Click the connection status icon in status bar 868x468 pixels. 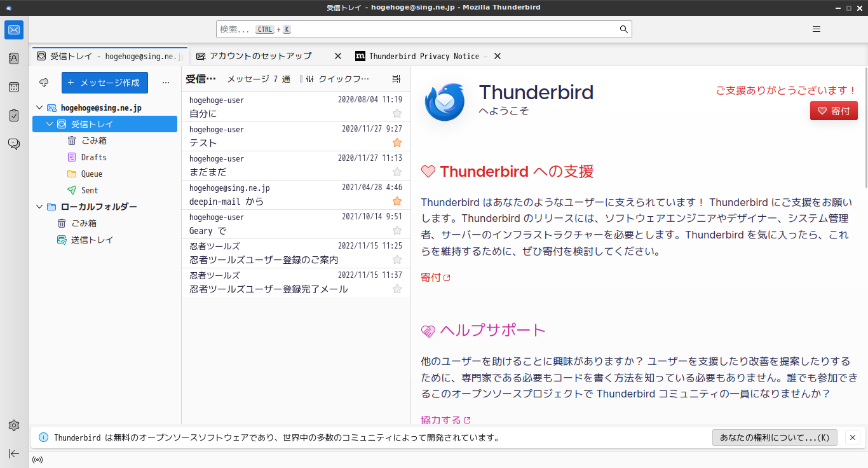click(37, 460)
